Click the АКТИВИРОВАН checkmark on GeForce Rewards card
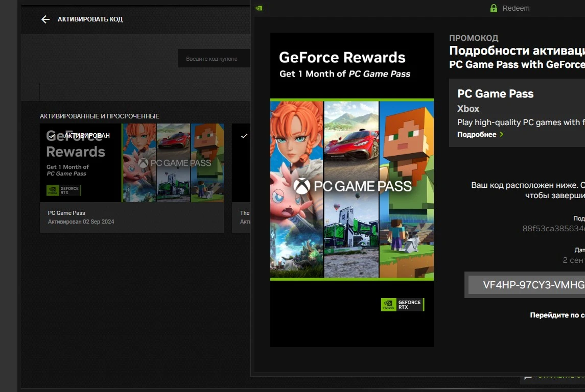Screen dimensions: 585x392 [52, 136]
